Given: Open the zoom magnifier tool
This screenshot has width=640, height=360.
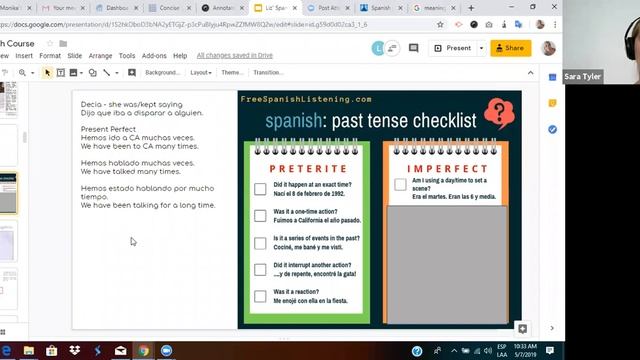Looking at the screenshot, I should [x=22, y=73].
